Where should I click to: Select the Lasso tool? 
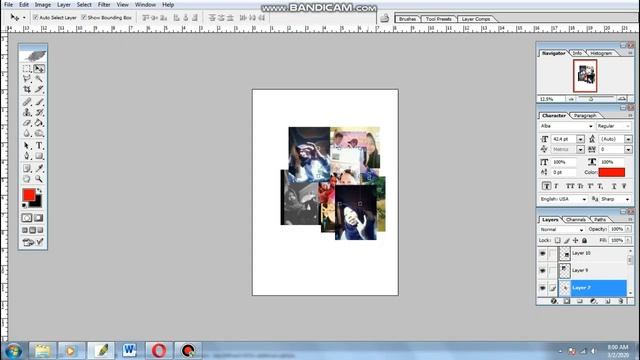(x=27, y=79)
